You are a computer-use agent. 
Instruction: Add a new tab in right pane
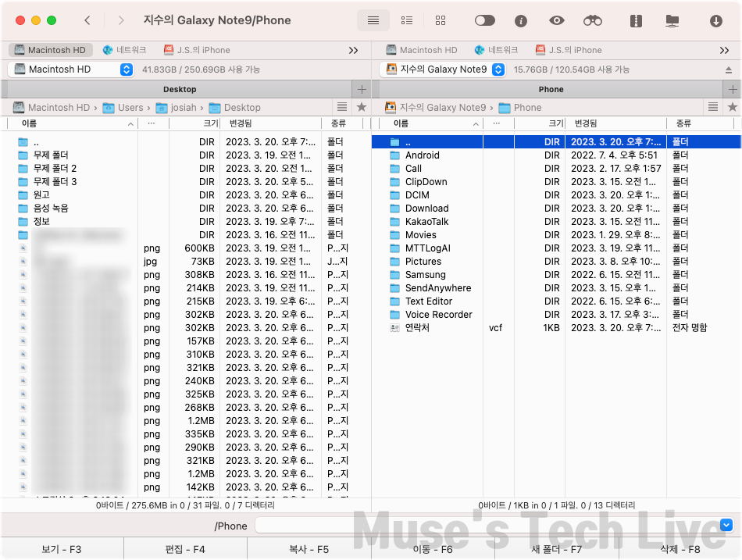733,90
